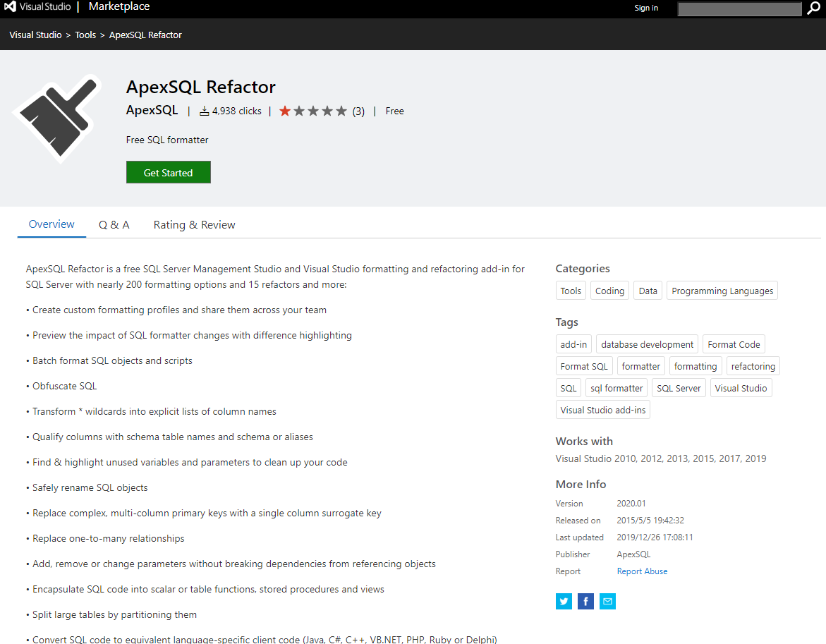Click the ApexSQL Refactor brush logo
This screenshot has height=644, width=826.
click(x=57, y=120)
